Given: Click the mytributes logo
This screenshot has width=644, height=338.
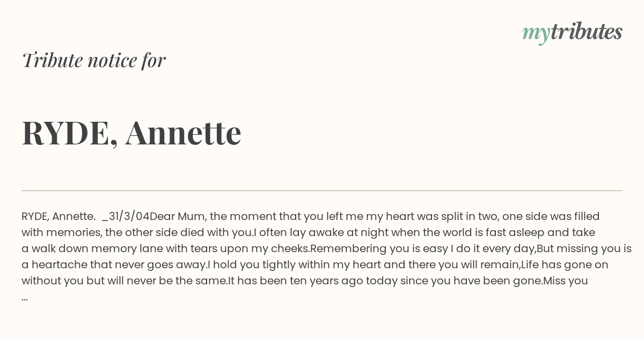Looking at the screenshot, I should [x=572, y=32].
